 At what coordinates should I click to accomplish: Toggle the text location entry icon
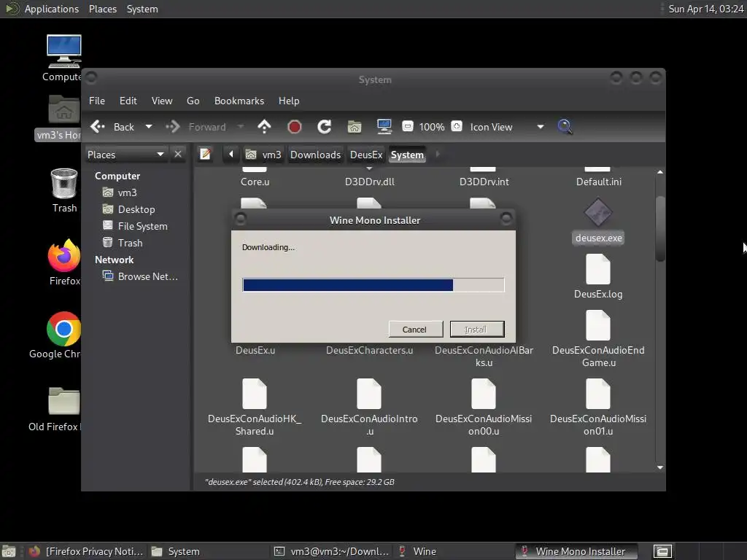pyautogui.click(x=205, y=155)
